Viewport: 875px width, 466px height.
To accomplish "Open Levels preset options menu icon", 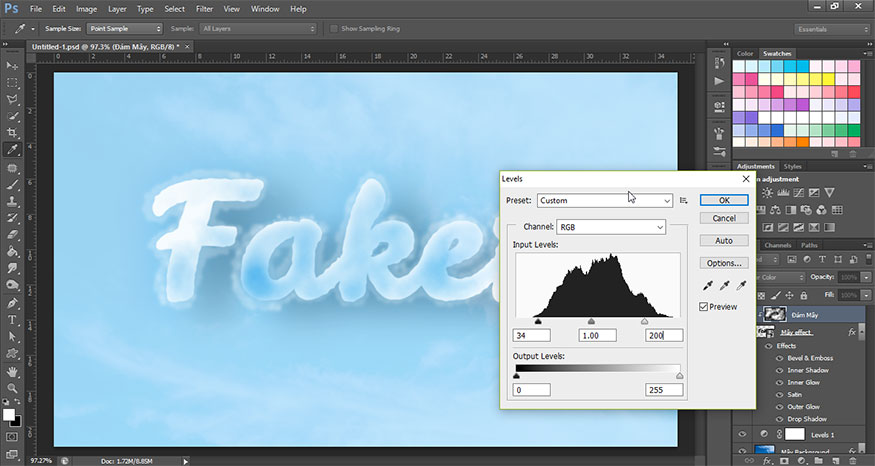I will pyautogui.click(x=684, y=200).
